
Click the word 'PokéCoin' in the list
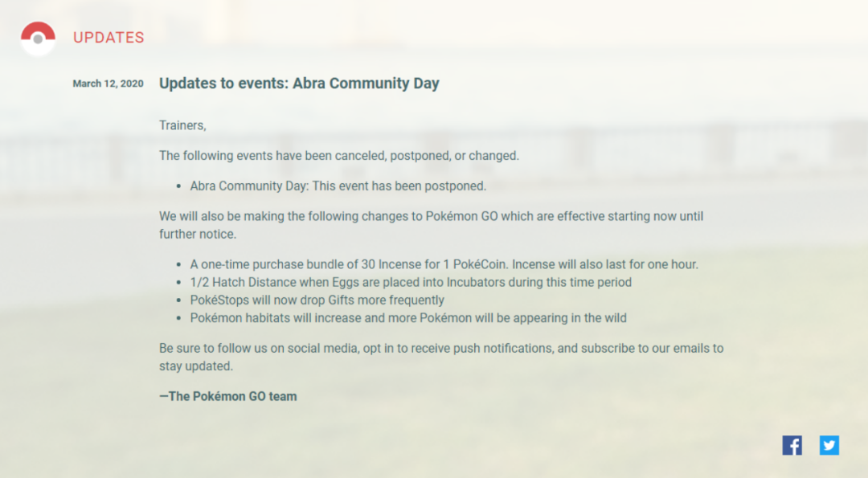pyautogui.click(x=482, y=264)
